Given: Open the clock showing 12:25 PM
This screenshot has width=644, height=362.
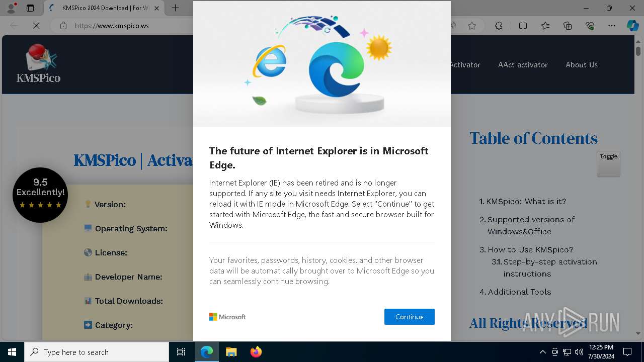Looking at the screenshot, I should 601,352.
